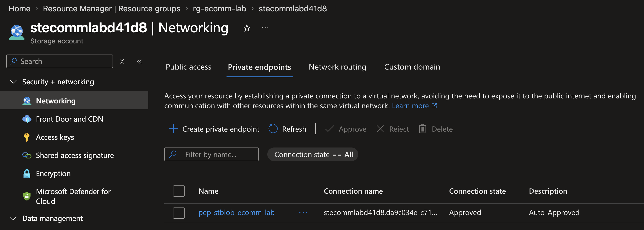Open the Network routing tab

[337, 67]
